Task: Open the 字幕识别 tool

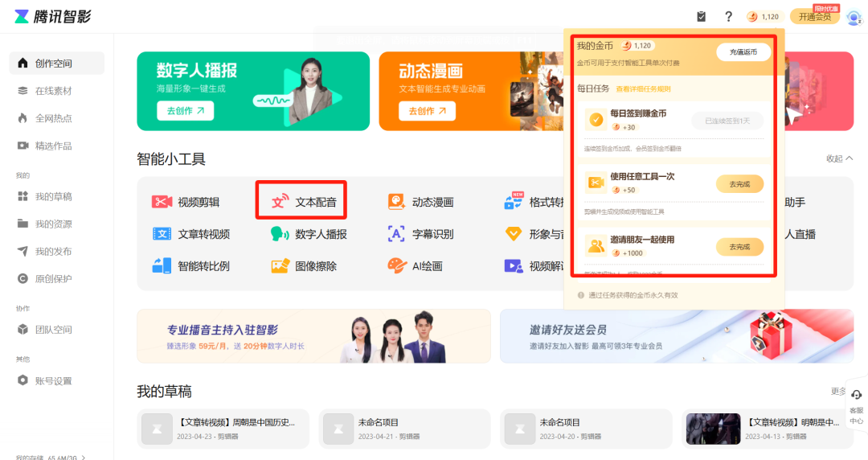Action: pos(420,234)
